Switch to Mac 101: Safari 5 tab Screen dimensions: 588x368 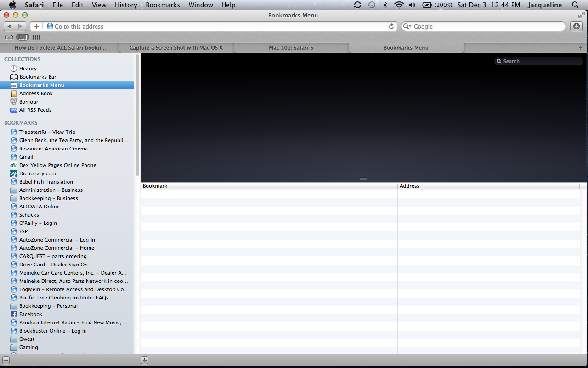click(x=291, y=48)
